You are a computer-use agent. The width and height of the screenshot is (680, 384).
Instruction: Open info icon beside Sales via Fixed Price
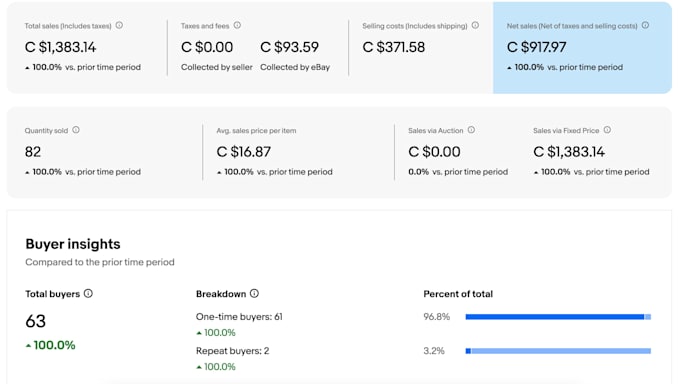[607, 130]
